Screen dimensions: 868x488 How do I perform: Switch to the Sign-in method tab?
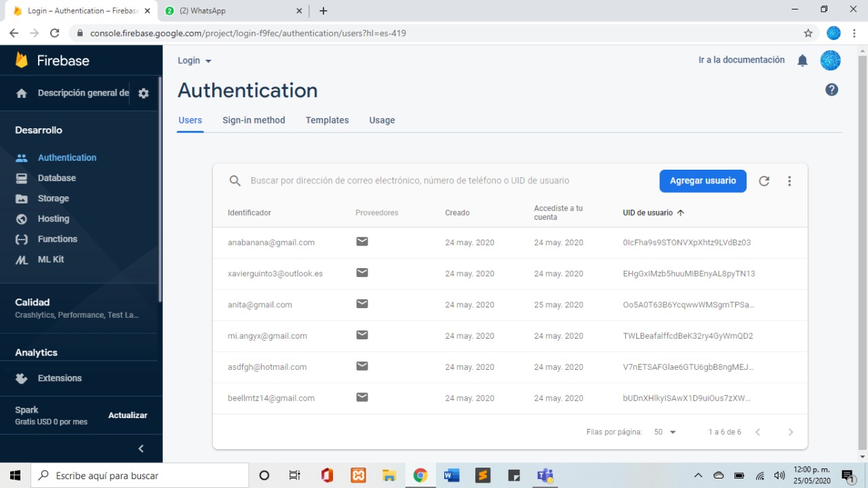pos(254,120)
